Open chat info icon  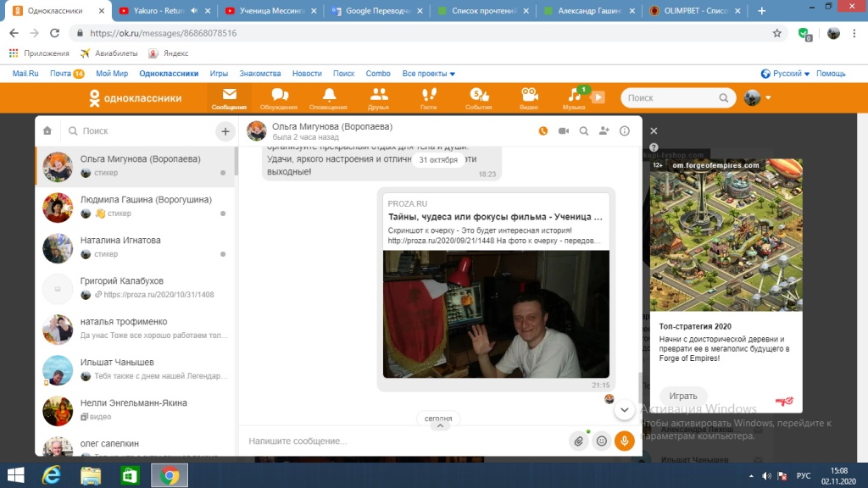625,131
